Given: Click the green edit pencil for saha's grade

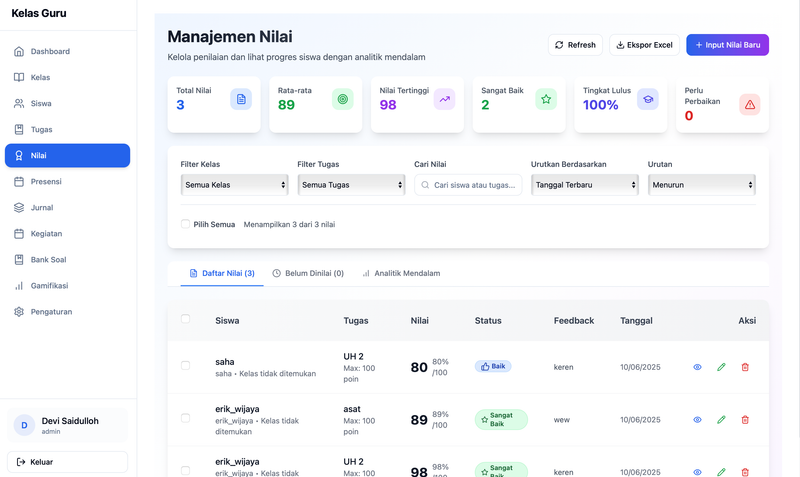Looking at the screenshot, I should pos(721,367).
